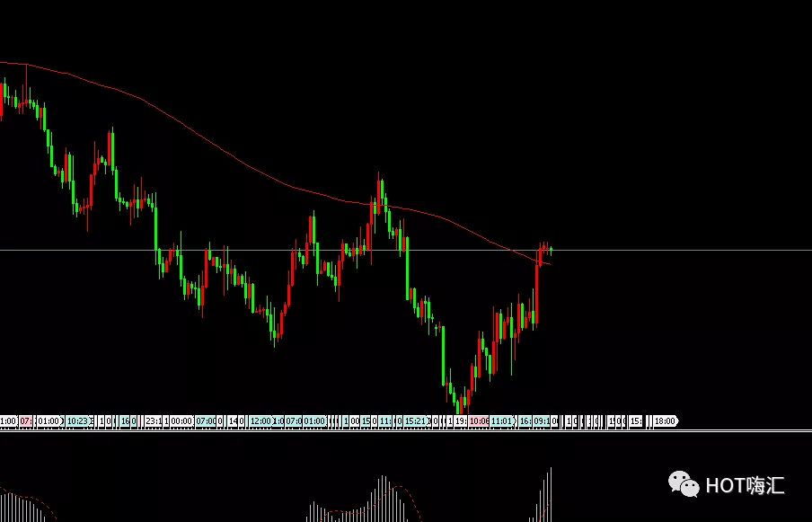Click the 18:00 time marker on the timeline
Image resolution: width=812 pixels, height=522 pixels.
coord(665,420)
